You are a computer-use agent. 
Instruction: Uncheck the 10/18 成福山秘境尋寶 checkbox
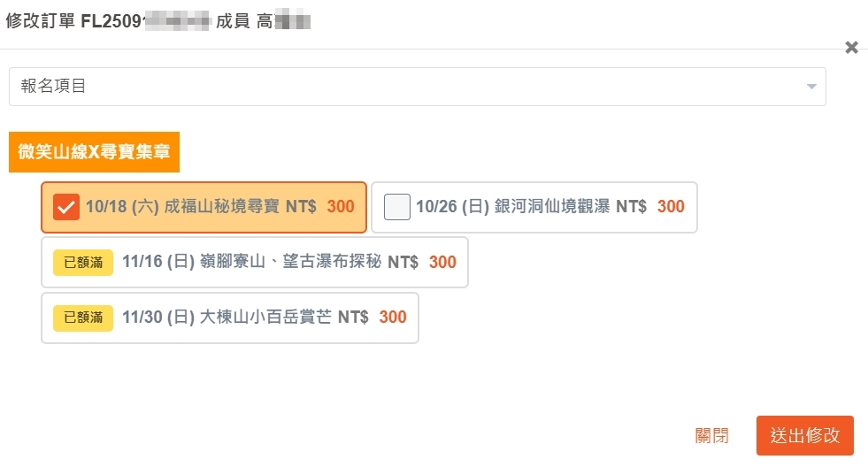(66, 207)
